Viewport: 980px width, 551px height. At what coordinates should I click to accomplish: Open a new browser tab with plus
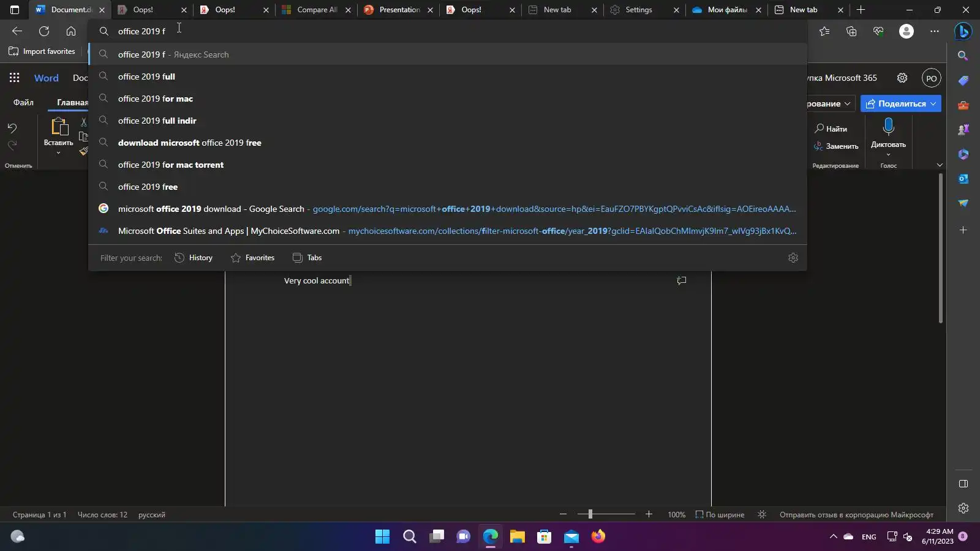[861, 10]
